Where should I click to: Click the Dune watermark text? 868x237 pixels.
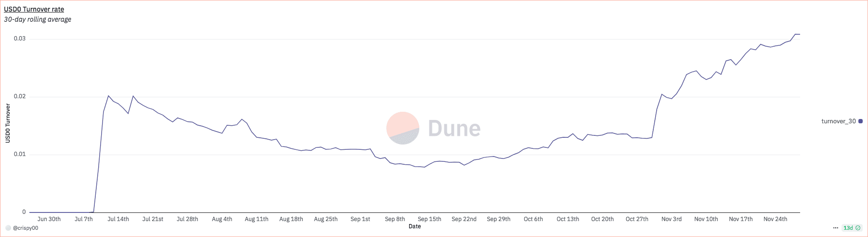tap(454, 129)
